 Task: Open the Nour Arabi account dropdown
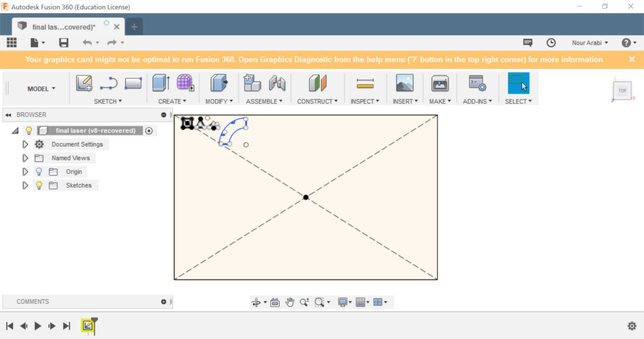tap(590, 43)
